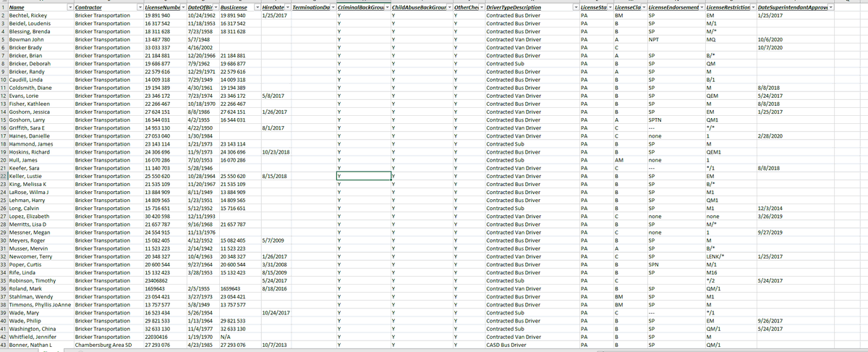Screen dimensions: 868x352
Task: Select the row 35 header number
Action: pyautogui.click(x=4, y=281)
